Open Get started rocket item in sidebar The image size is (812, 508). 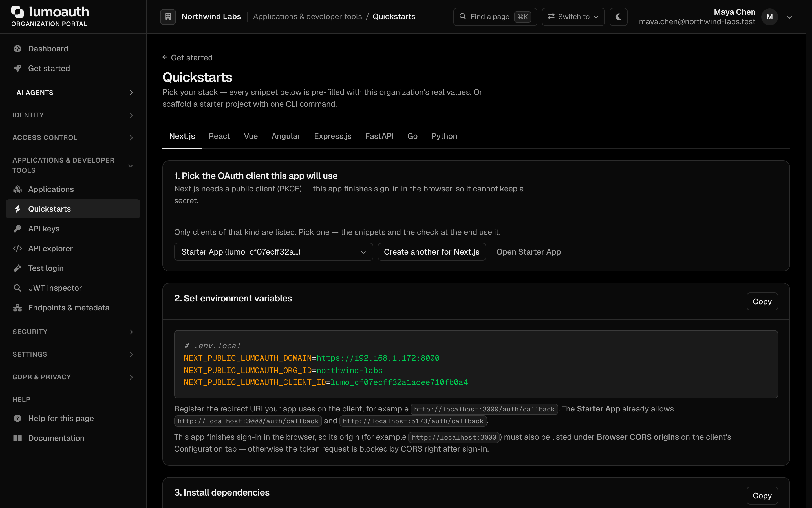73,69
